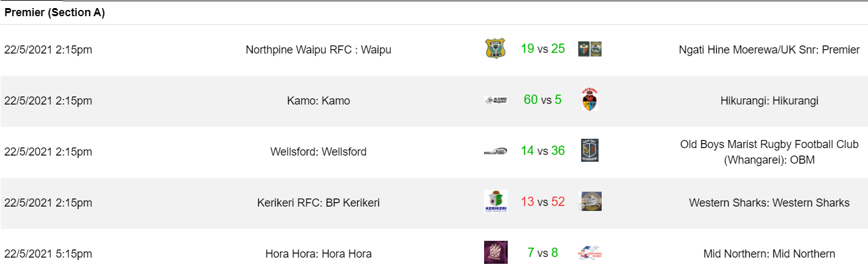
Task: Click the Northpine Waipu RFC team logo
Action: click(x=495, y=49)
